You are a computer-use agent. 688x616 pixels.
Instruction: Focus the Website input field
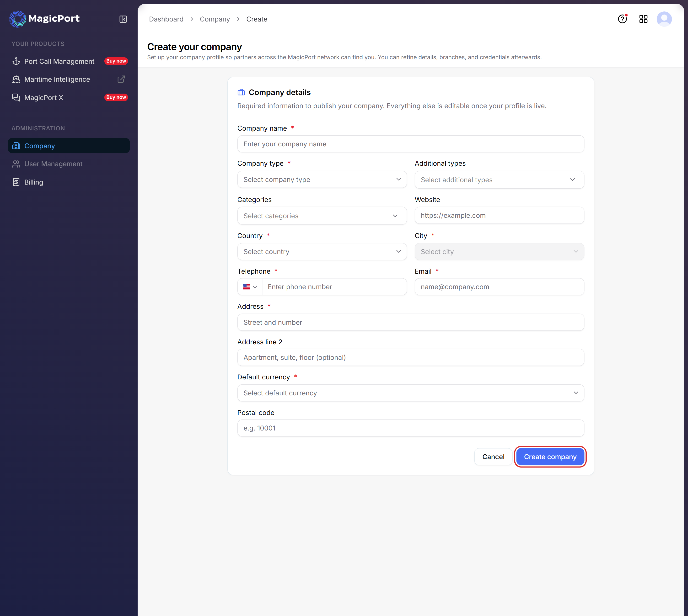pyautogui.click(x=499, y=215)
